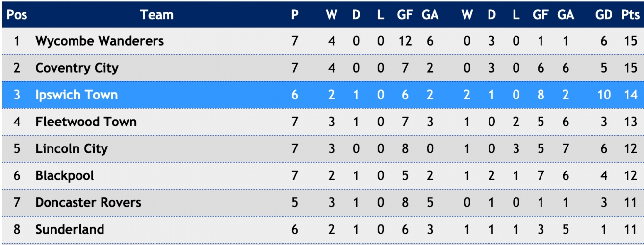Open the Doncaster Rovers entry

point(88,202)
